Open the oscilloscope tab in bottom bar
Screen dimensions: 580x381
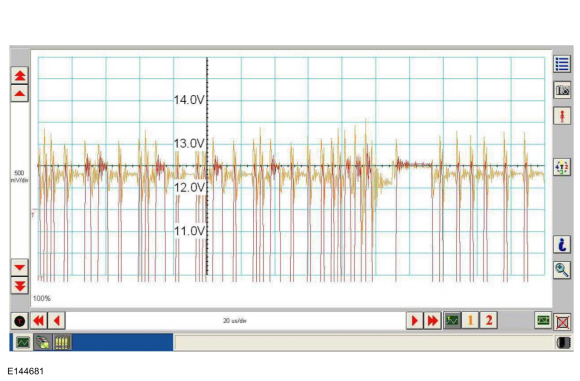[x=23, y=343]
